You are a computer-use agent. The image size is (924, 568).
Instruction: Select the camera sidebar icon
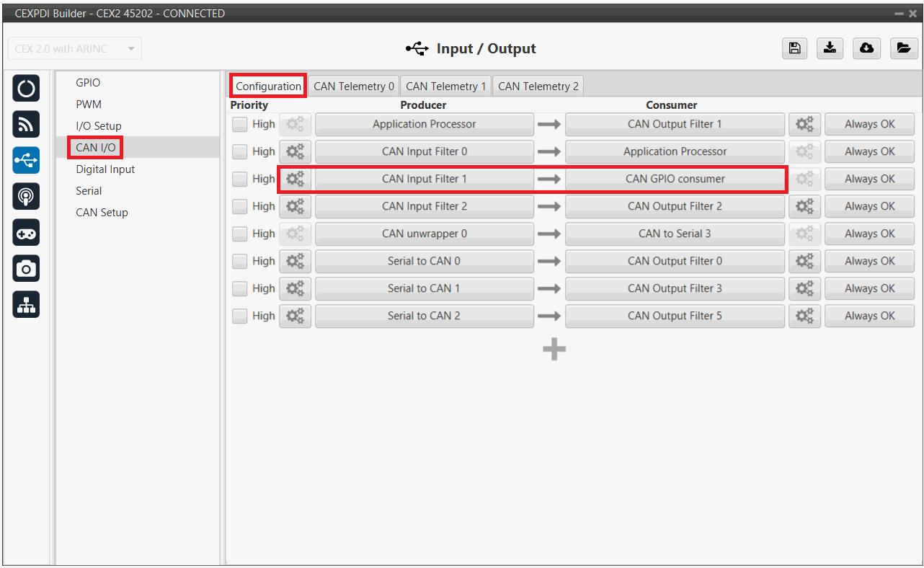tap(26, 269)
